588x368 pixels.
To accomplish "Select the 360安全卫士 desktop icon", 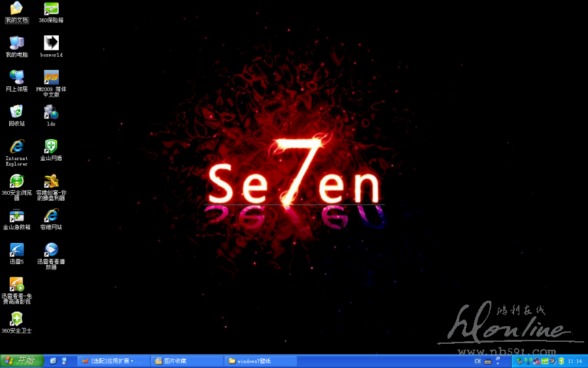I will click(16, 320).
